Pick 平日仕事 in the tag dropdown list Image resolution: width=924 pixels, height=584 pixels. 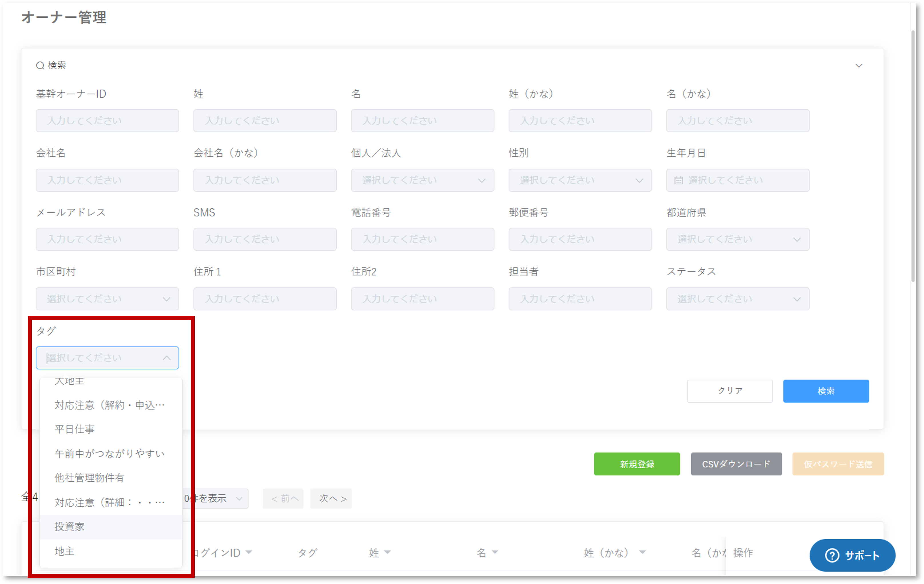click(74, 429)
